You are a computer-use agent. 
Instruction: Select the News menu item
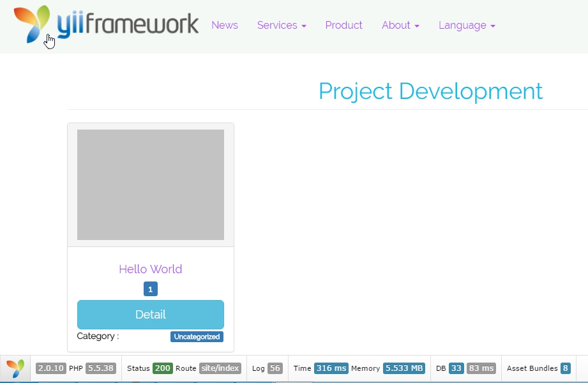coord(225,26)
